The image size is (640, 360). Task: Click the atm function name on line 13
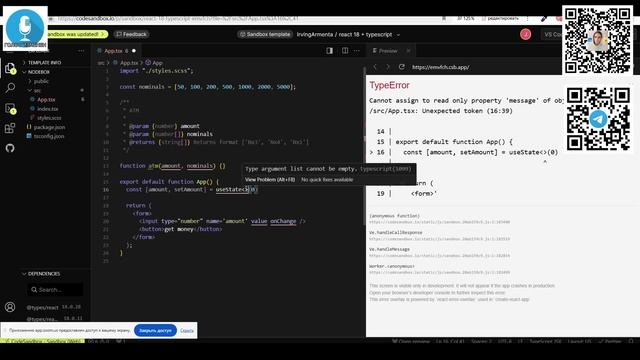pyautogui.click(x=153, y=166)
